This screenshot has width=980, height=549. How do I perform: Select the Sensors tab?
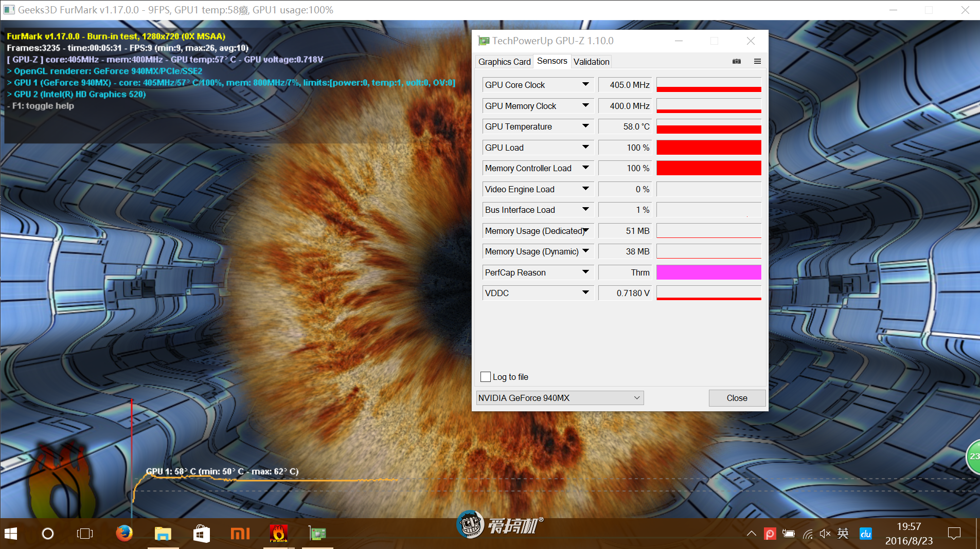click(x=552, y=61)
